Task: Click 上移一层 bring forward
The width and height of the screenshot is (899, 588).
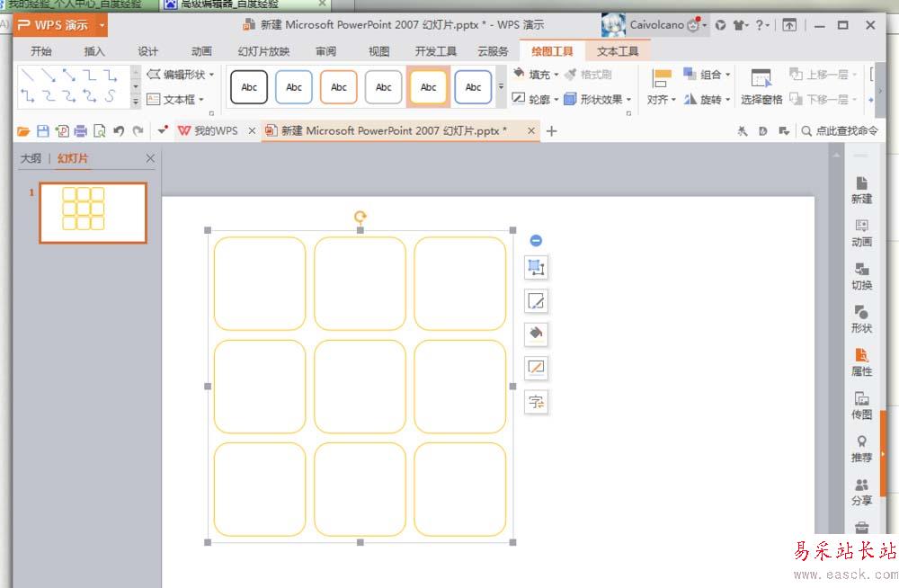Action: pyautogui.click(x=822, y=74)
